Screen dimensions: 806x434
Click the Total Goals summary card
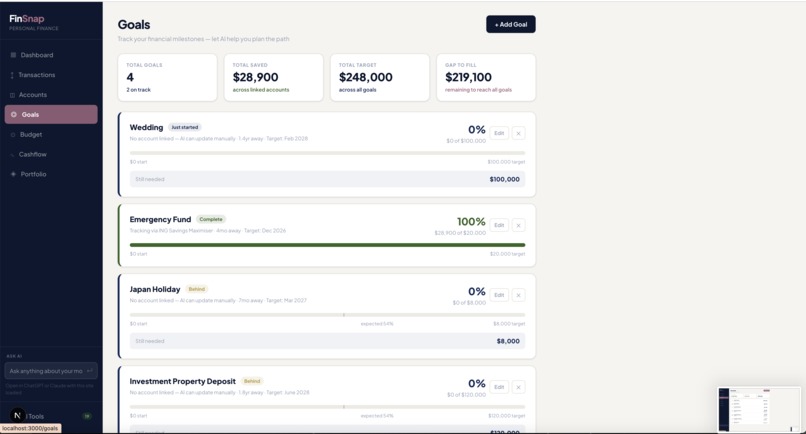point(168,77)
